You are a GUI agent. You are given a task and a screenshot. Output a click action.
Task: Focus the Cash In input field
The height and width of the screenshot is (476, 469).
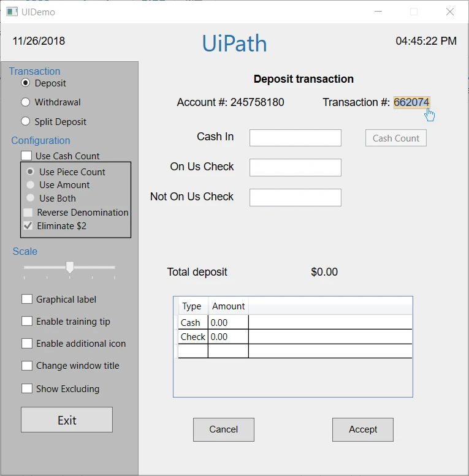[296, 138]
